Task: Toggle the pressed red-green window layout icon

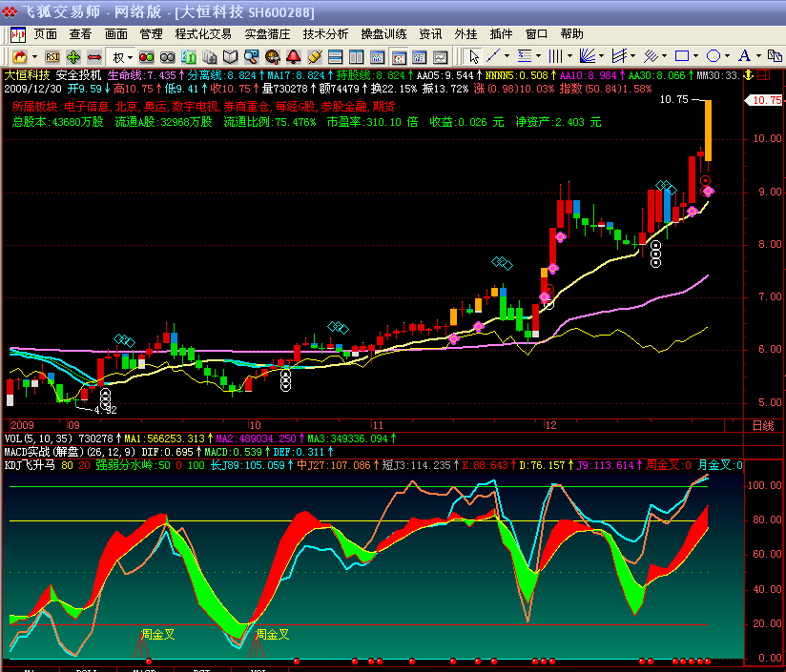Action: coord(399,56)
